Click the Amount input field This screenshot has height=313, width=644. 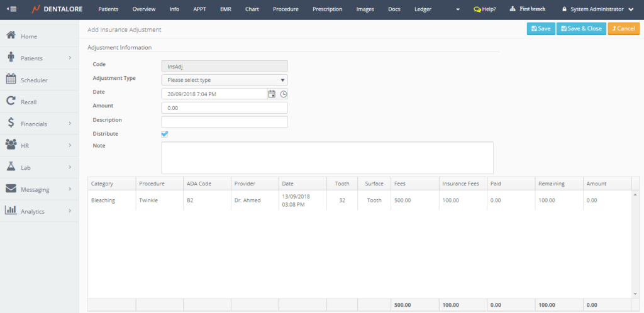tap(225, 107)
